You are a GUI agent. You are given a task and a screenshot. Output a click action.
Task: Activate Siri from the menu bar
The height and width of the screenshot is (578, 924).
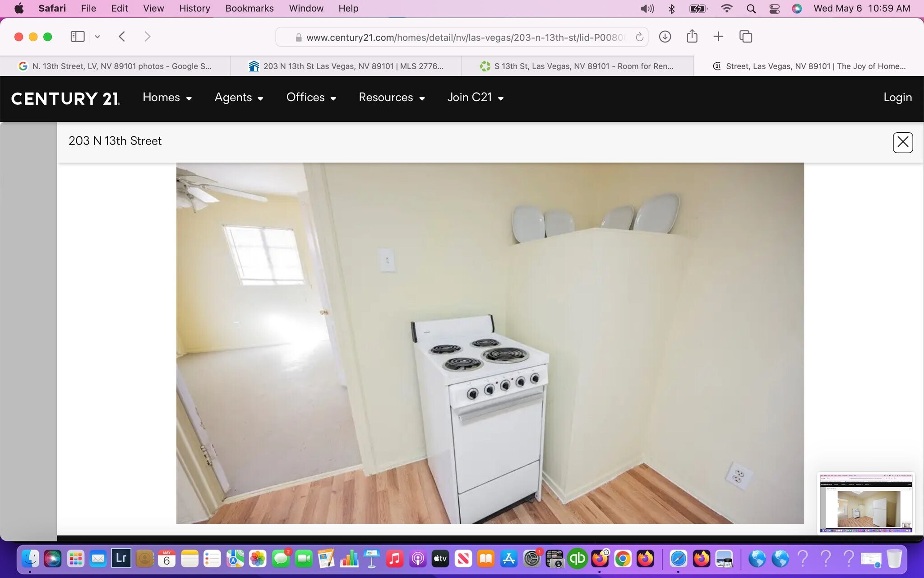[x=797, y=9]
